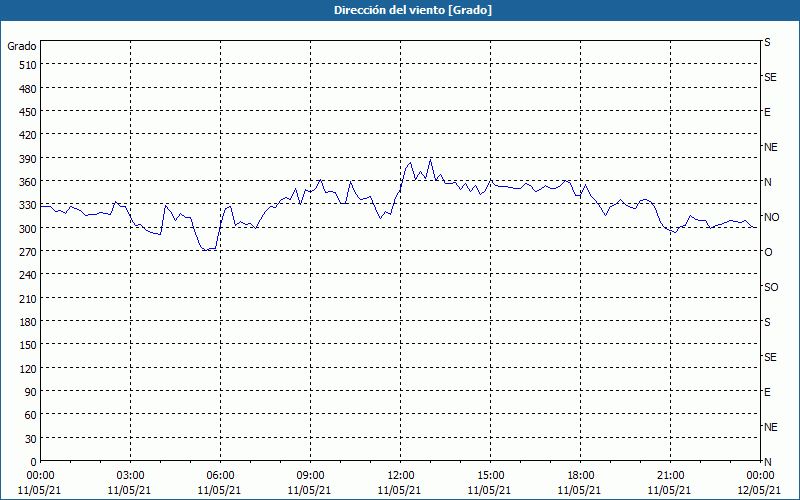This screenshot has width=800, height=500.
Task: Select the SO compass direction label
Action: pos(771,287)
